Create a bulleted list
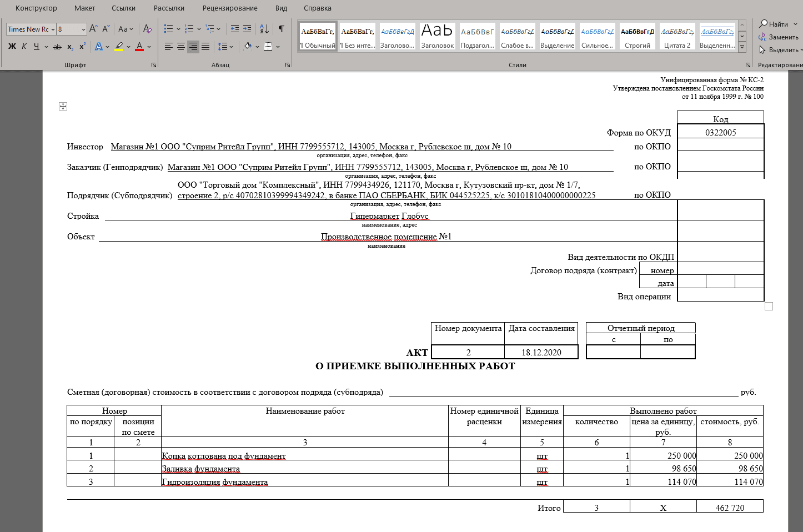The width and height of the screenshot is (803, 532). [x=168, y=29]
